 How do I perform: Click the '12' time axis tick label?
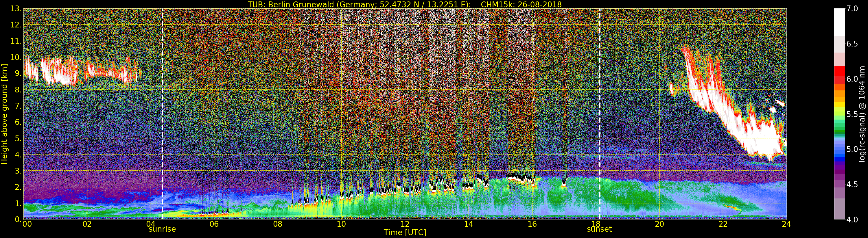point(405,224)
